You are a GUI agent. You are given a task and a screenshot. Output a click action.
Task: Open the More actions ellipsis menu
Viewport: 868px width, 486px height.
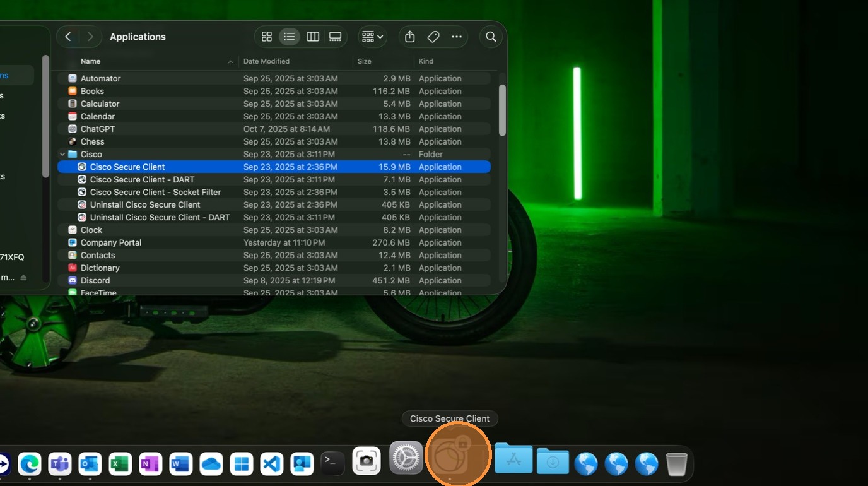(457, 37)
